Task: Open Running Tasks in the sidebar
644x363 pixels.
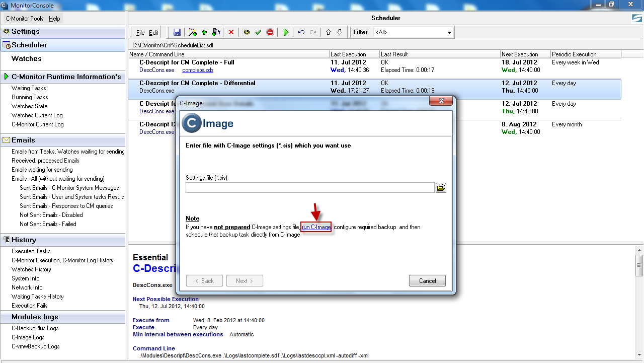Action: [30, 97]
